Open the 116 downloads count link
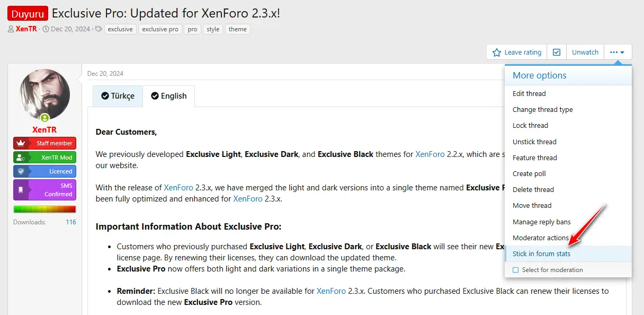The height and width of the screenshot is (315, 644). [71, 222]
